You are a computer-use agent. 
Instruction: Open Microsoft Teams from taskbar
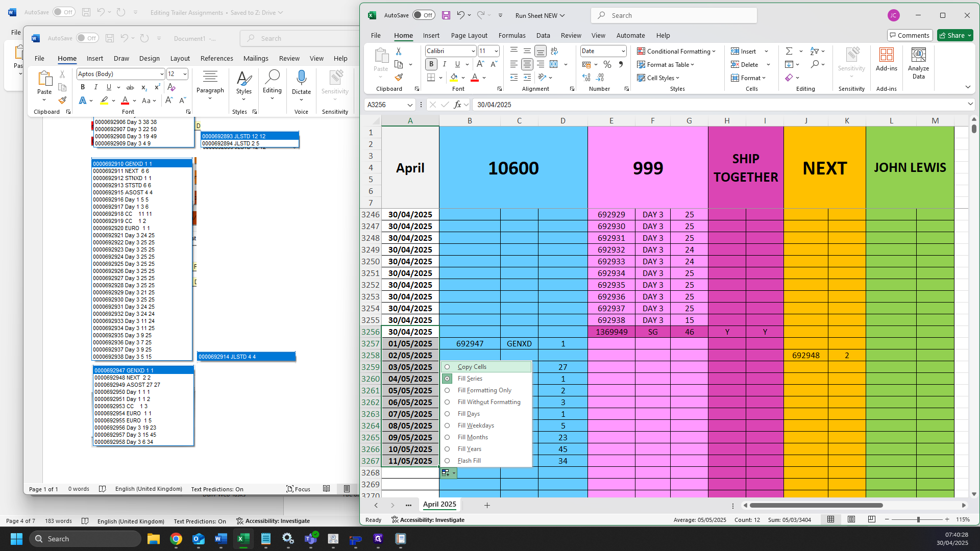[311, 539]
